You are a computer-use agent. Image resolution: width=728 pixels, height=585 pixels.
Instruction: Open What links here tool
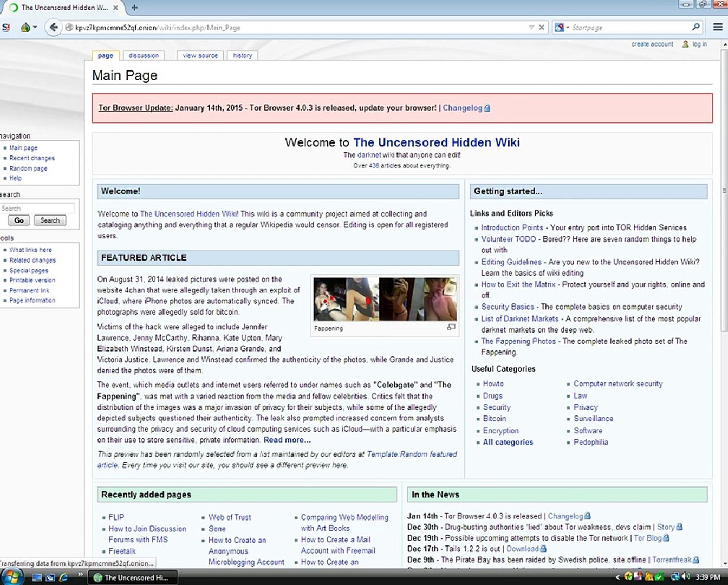point(30,250)
